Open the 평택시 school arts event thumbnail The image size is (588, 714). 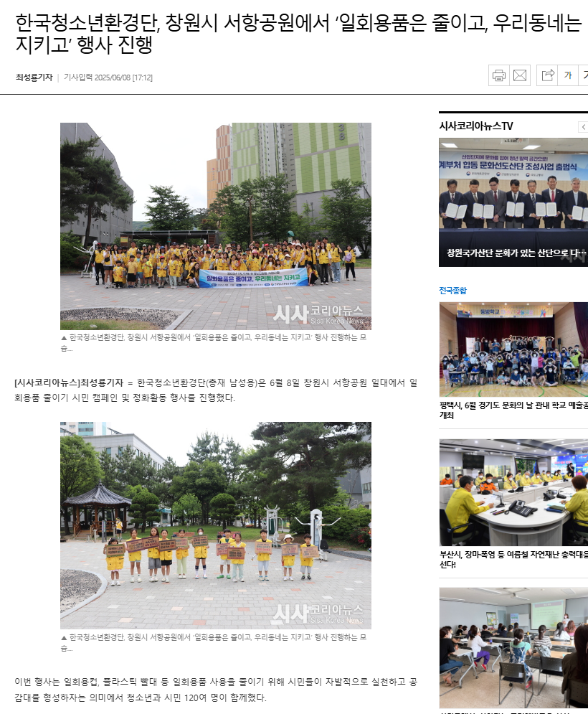[513, 349]
